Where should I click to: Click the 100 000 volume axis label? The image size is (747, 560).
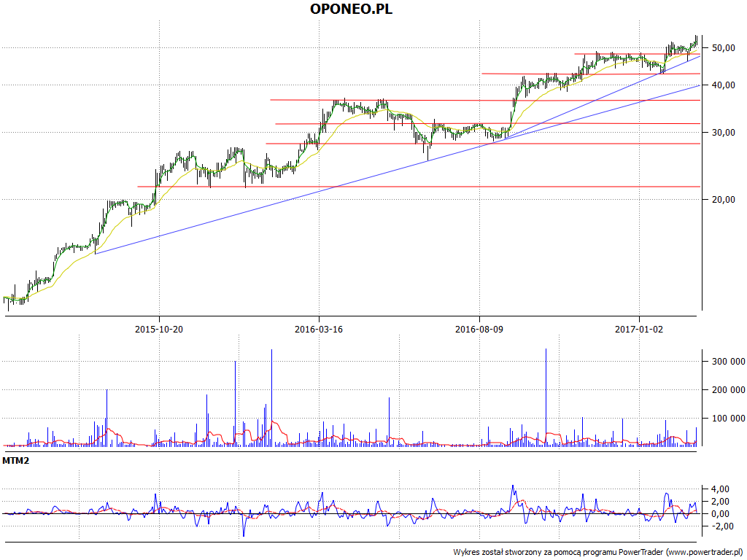click(729, 419)
